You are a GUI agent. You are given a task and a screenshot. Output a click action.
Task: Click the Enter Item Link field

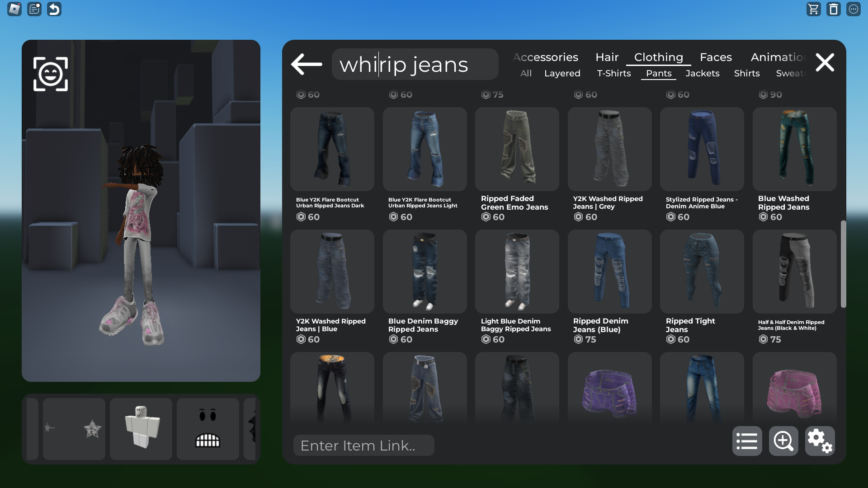pos(363,446)
